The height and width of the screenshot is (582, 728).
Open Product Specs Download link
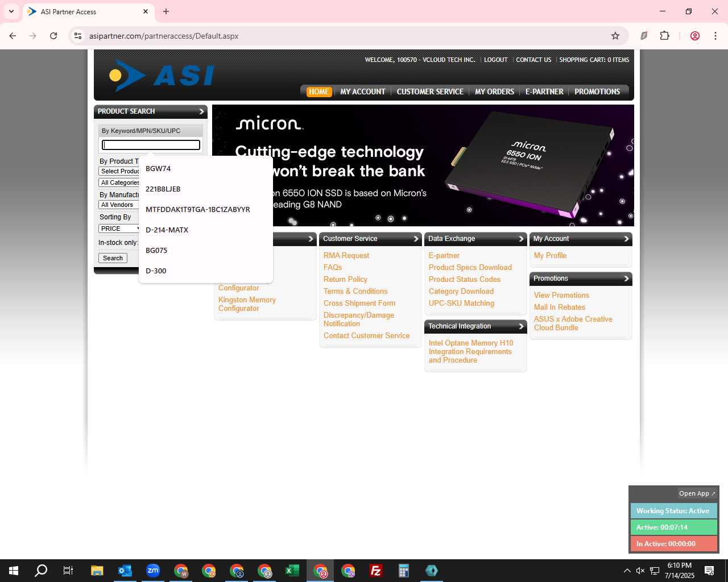pyautogui.click(x=470, y=268)
